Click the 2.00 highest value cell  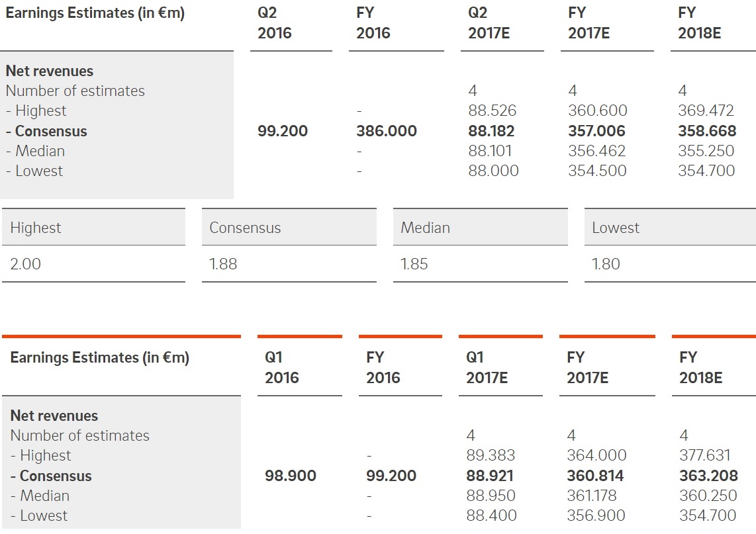[26, 264]
